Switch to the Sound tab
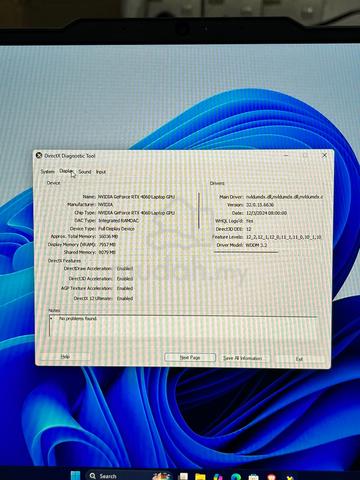This screenshot has height=480, width=360. point(85,171)
